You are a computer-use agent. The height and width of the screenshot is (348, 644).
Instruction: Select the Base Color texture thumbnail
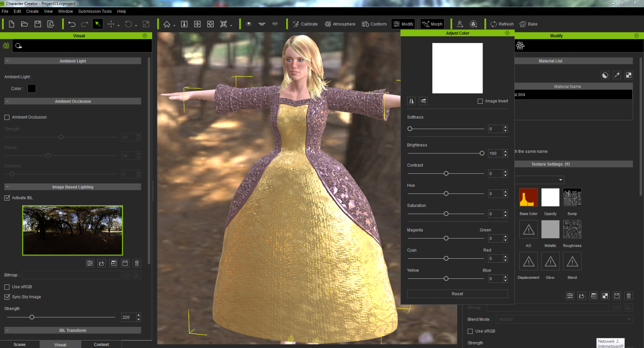pos(528,198)
